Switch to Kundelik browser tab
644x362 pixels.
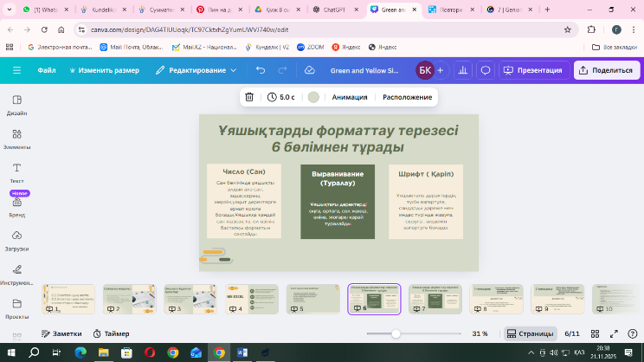[x=103, y=10]
